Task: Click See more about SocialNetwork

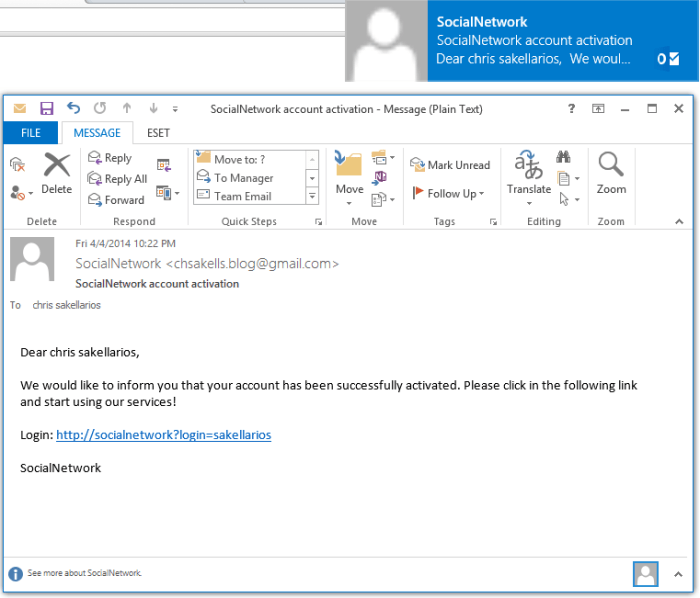Action: [x=84, y=573]
